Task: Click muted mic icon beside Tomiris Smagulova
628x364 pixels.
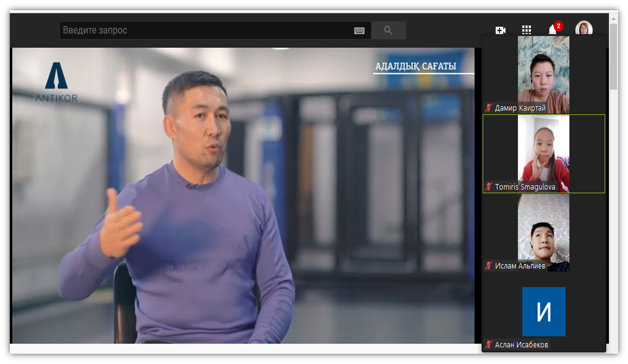Action: tap(489, 187)
